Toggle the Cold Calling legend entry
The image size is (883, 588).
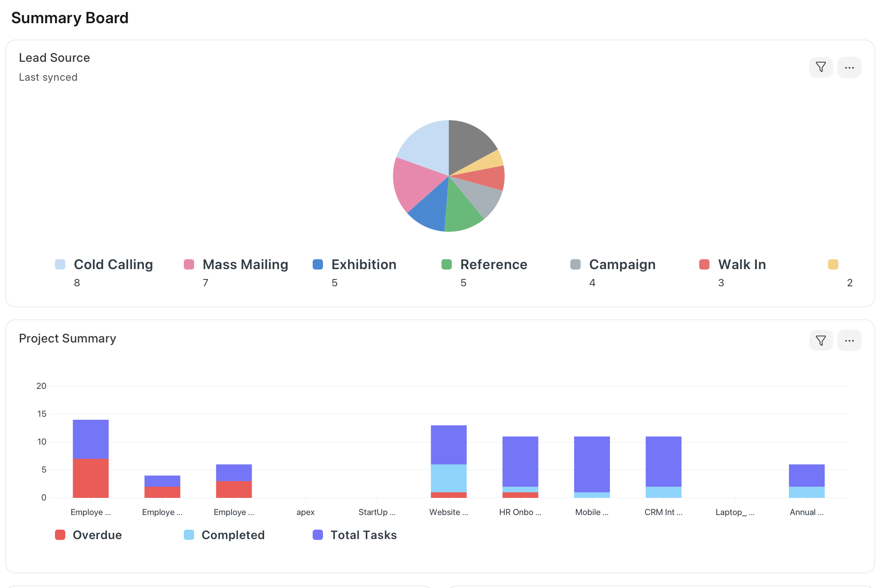(x=113, y=264)
